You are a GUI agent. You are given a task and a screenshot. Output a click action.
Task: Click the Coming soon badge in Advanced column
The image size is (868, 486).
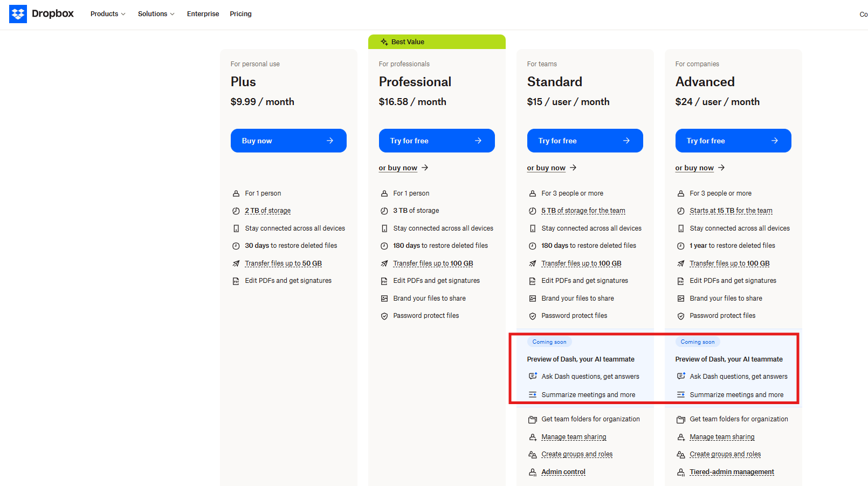pyautogui.click(x=698, y=342)
